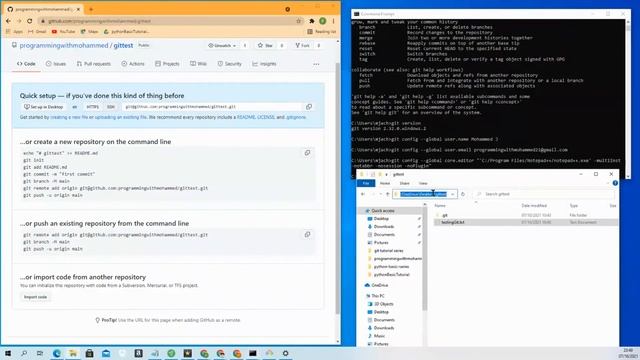Select the SSH URL option

(x=111, y=107)
